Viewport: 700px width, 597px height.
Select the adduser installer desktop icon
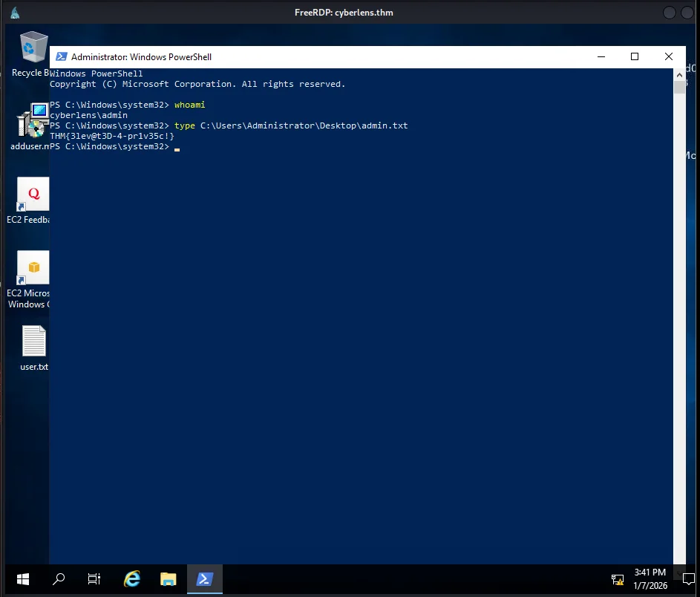tap(33, 121)
